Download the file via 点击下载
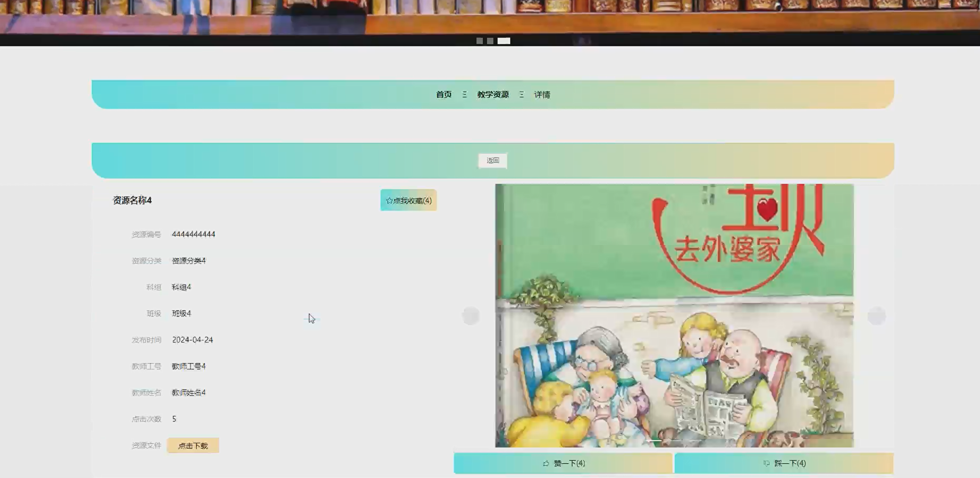980x478 pixels. pos(193,446)
